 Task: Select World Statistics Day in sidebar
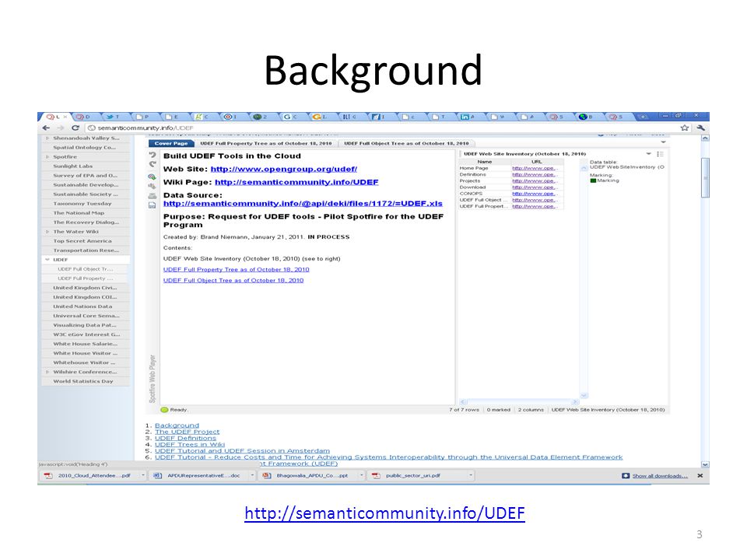coord(83,381)
